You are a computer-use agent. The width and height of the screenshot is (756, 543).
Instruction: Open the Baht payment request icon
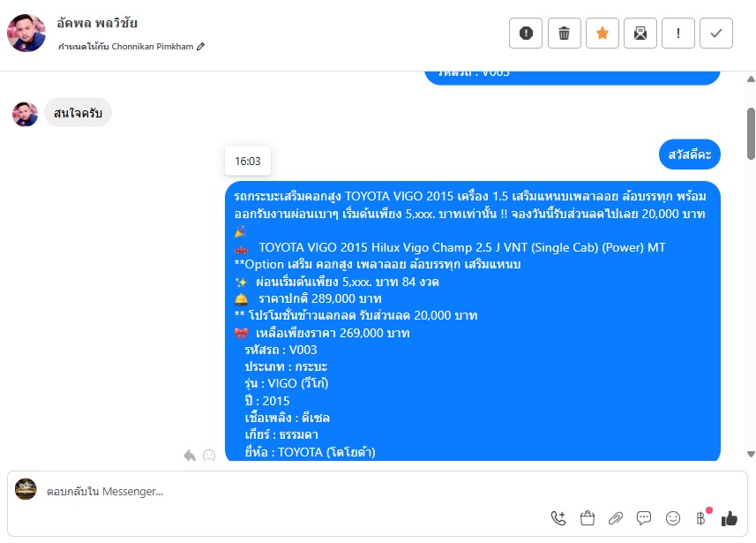click(701, 518)
